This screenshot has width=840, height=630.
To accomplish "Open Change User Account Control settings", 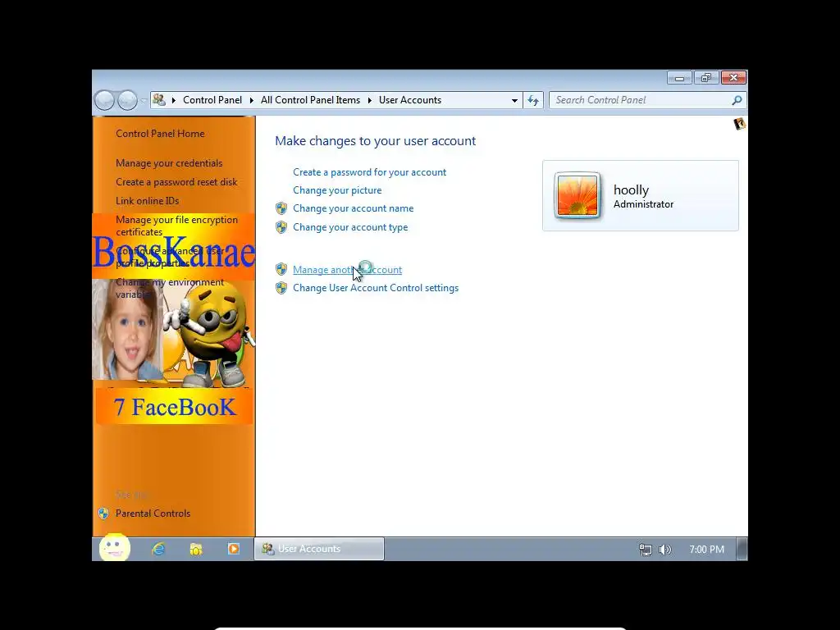I will [376, 288].
